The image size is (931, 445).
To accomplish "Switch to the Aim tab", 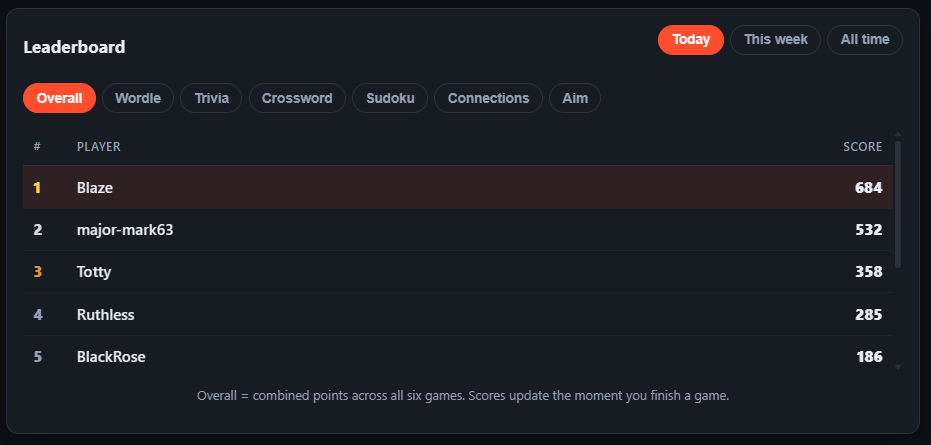I will pyautogui.click(x=575, y=98).
